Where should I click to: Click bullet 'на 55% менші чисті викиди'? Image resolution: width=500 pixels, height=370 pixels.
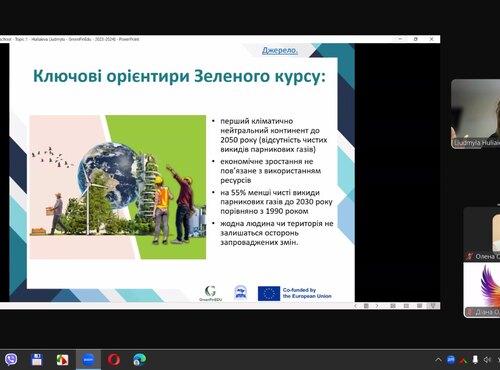(276, 202)
